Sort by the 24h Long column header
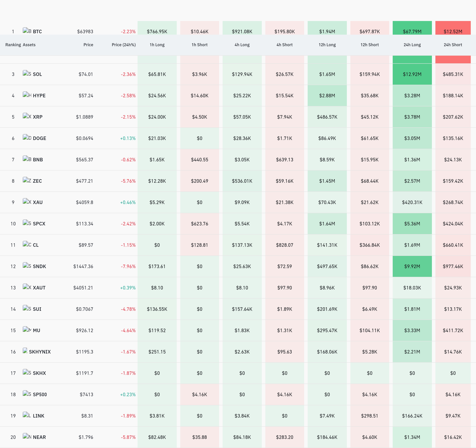 [x=412, y=45]
